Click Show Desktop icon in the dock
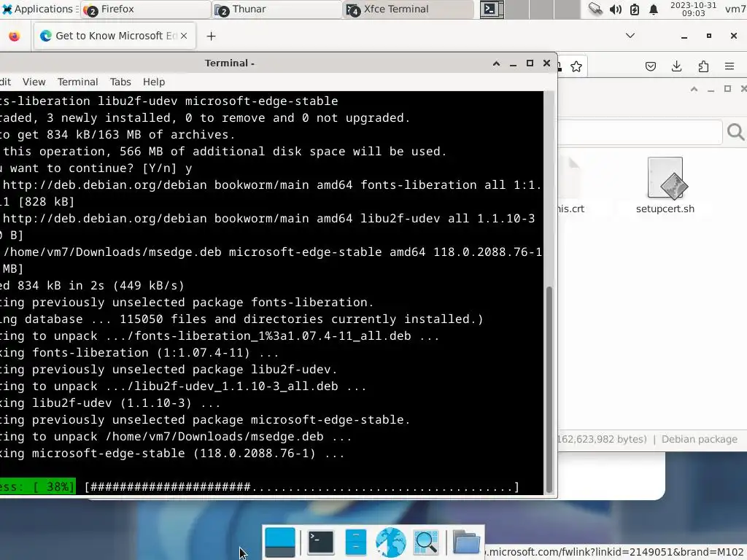747x560 pixels. (279, 542)
